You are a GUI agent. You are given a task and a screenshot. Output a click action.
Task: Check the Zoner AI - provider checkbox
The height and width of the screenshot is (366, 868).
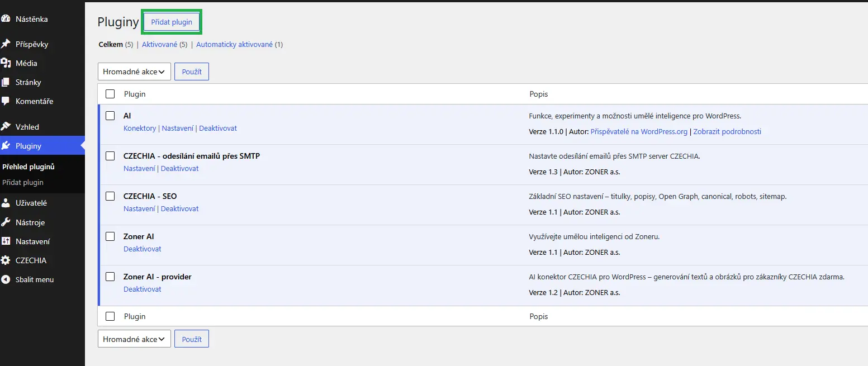110,277
